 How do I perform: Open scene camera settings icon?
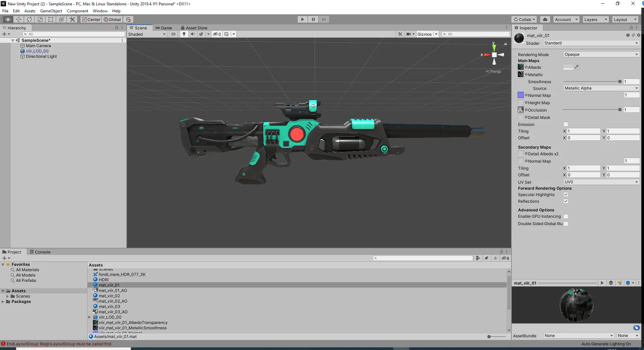pyautogui.click(x=408, y=34)
